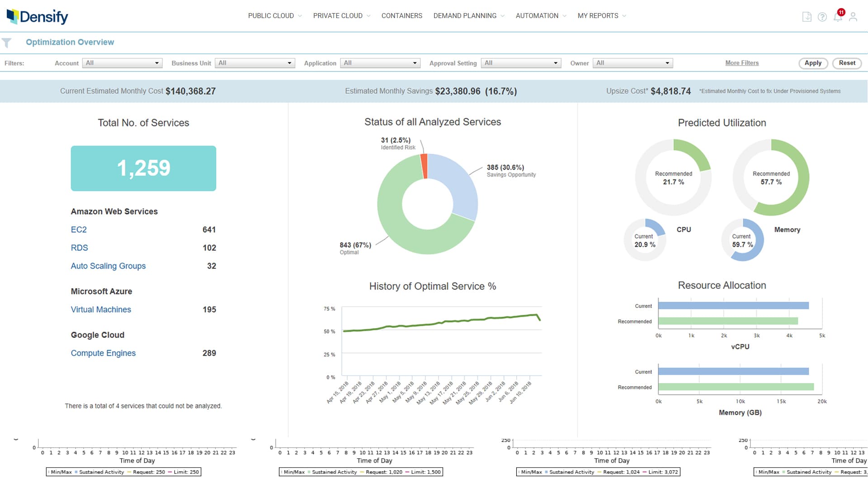The image size is (868, 488).
Task: Click the 1,259 total services tile
Action: 143,168
